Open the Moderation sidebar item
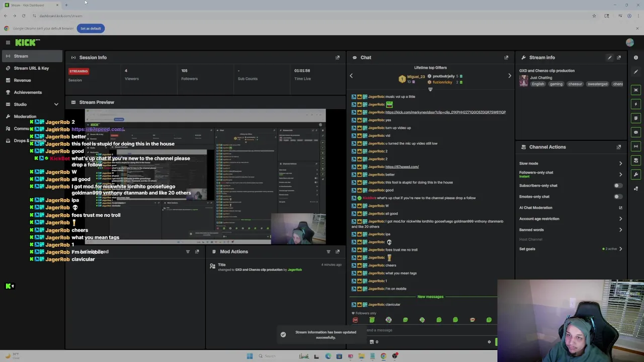 tap(32, 116)
